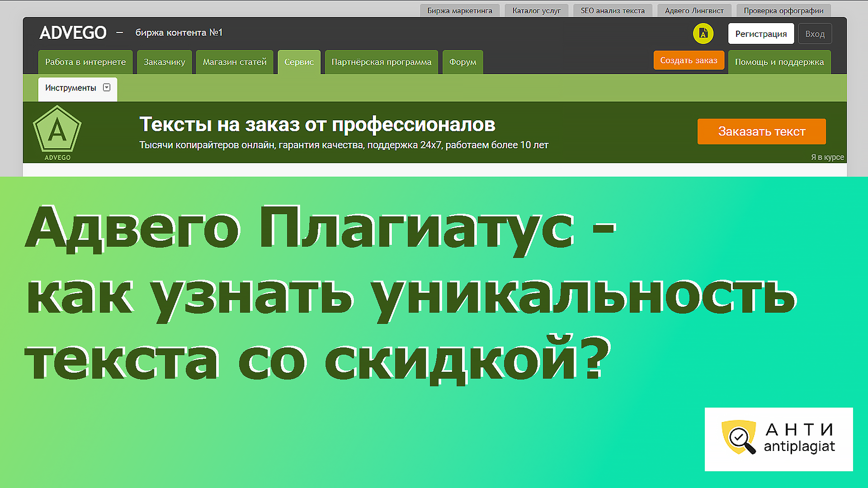Open the Проверка орфографии link
Screen dimensions: 868x488
pyautogui.click(x=784, y=10)
